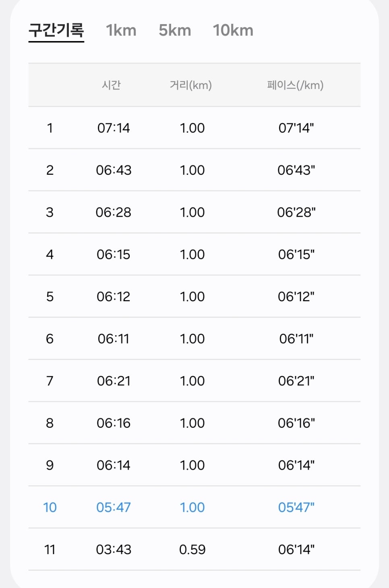Click the 페이스(/km) column header
The height and width of the screenshot is (588, 389).
[296, 85]
